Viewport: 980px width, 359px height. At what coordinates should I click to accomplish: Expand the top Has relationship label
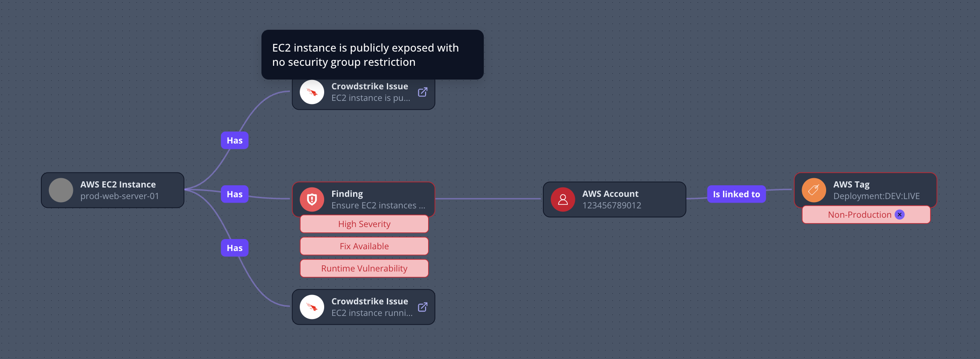click(234, 140)
